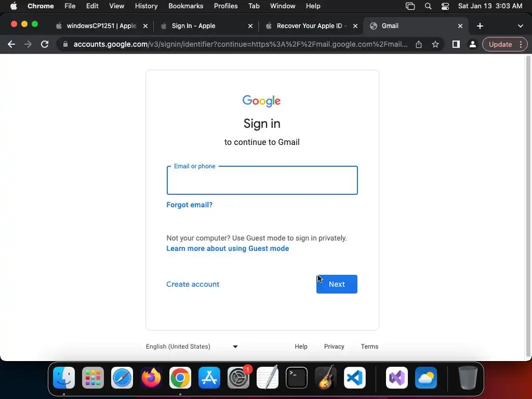Image resolution: width=532 pixels, height=399 pixels.
Task: Click the Create account link
Action: tap(193, 284)
